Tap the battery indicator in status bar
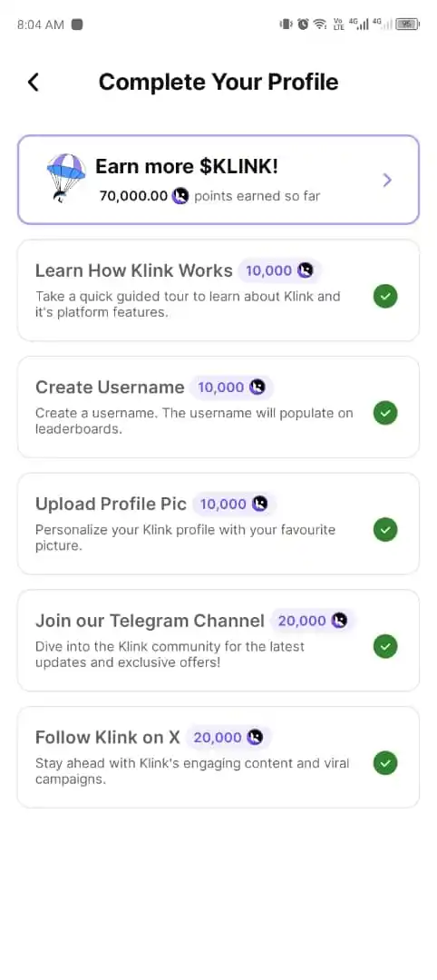Image resolution: width=437 pixels, height=980 pixels. click(x=408, y=24)
